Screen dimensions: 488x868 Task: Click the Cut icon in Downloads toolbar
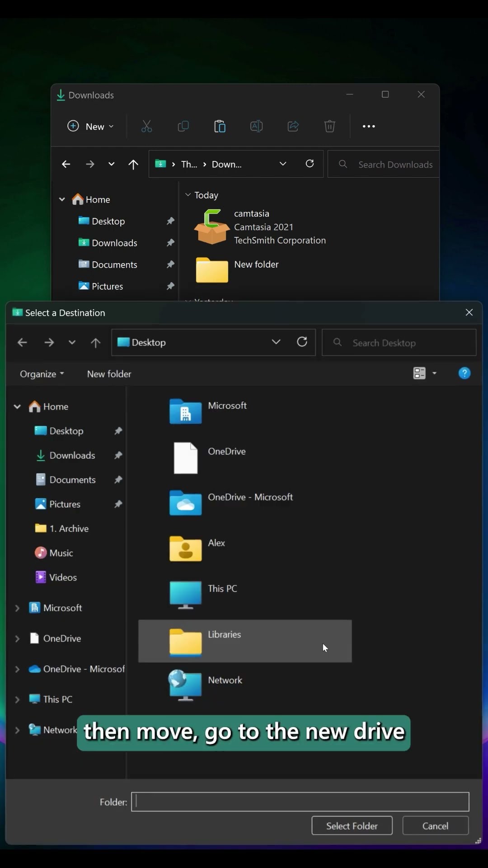point(146,126)
